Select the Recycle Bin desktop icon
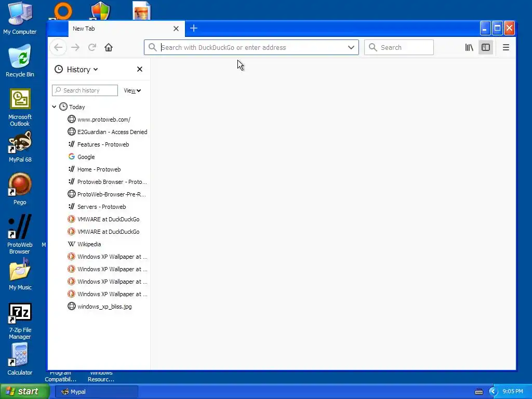This screenshot has height=399, width=532. coord(20,61)
